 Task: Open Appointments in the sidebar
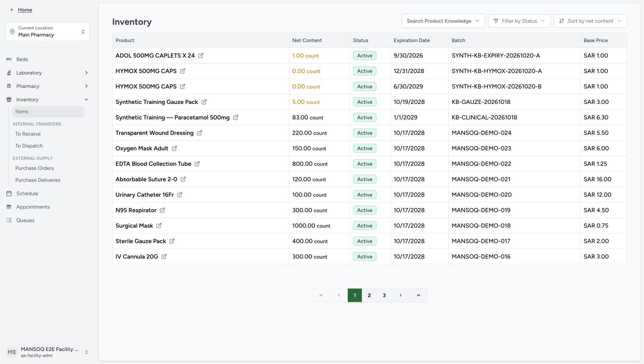coord(33,207)
